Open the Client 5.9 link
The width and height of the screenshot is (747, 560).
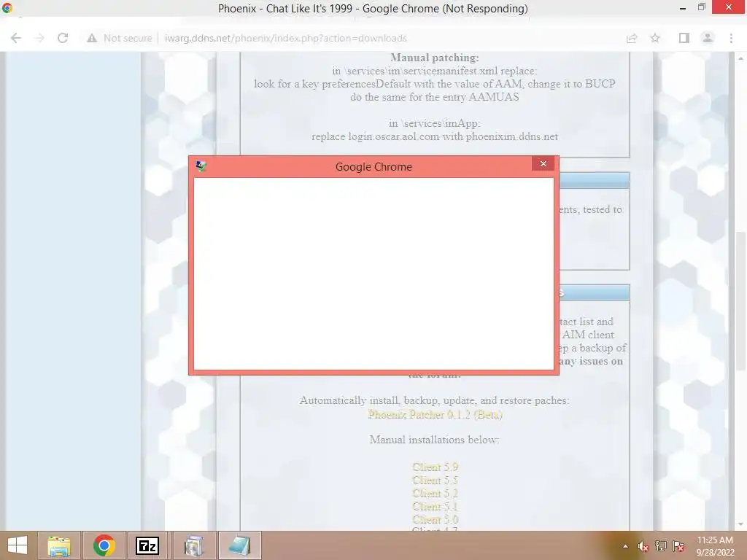[x=435, y=467]
